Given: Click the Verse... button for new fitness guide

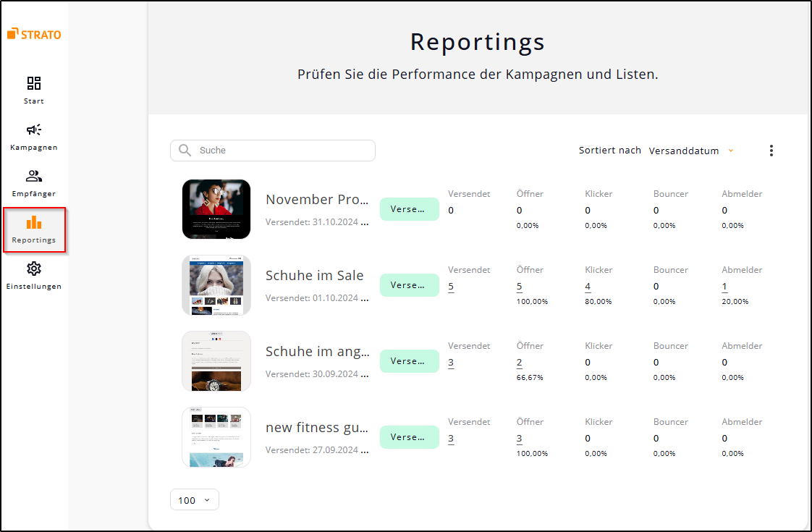Looking at the screenshot, I should point(409,436).
